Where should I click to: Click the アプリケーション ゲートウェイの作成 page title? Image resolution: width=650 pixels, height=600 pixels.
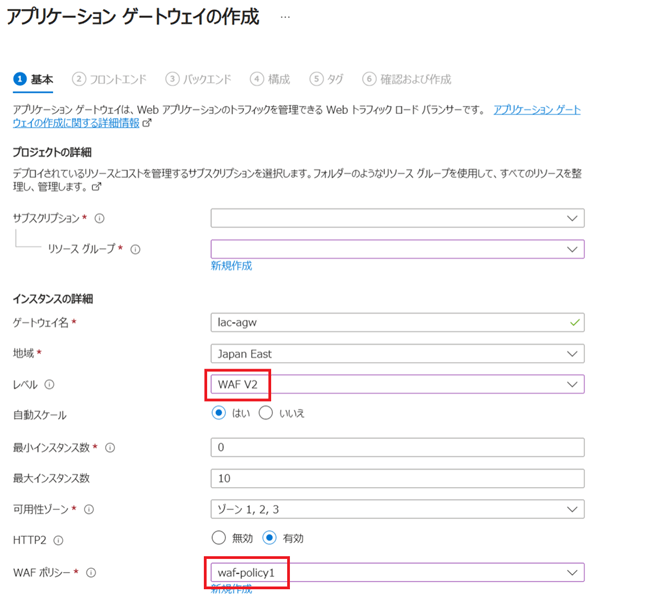(133, 17)
